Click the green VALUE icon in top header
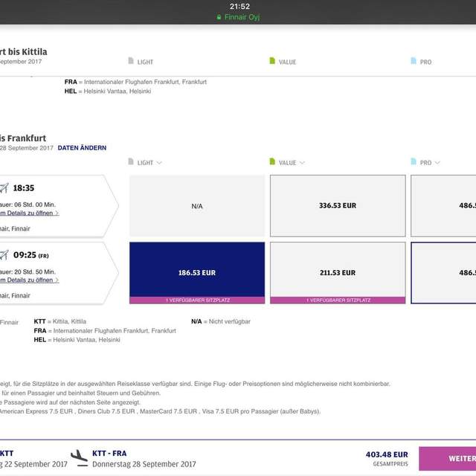This screenshot has height=476, width=476. point(272,62)
